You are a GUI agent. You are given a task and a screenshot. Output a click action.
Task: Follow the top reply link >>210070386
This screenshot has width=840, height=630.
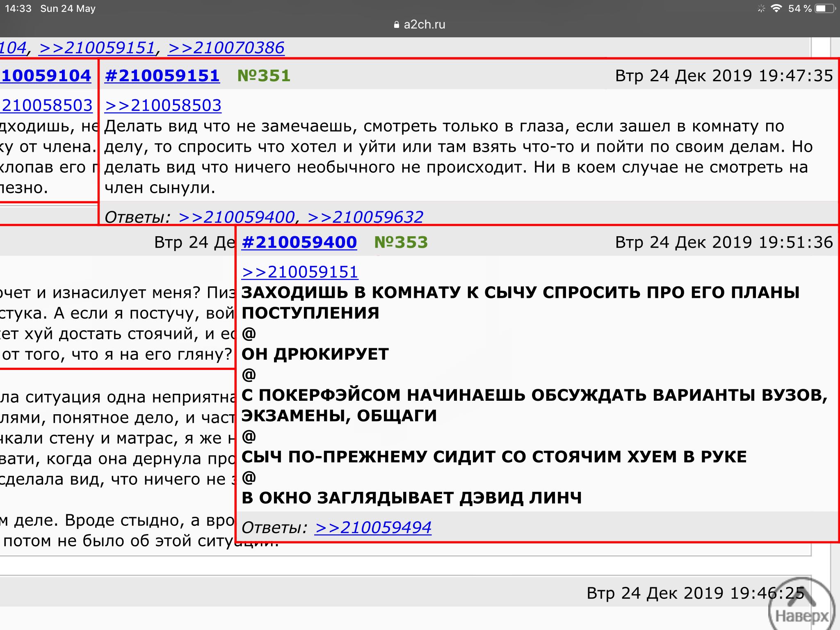click(226, 48)
